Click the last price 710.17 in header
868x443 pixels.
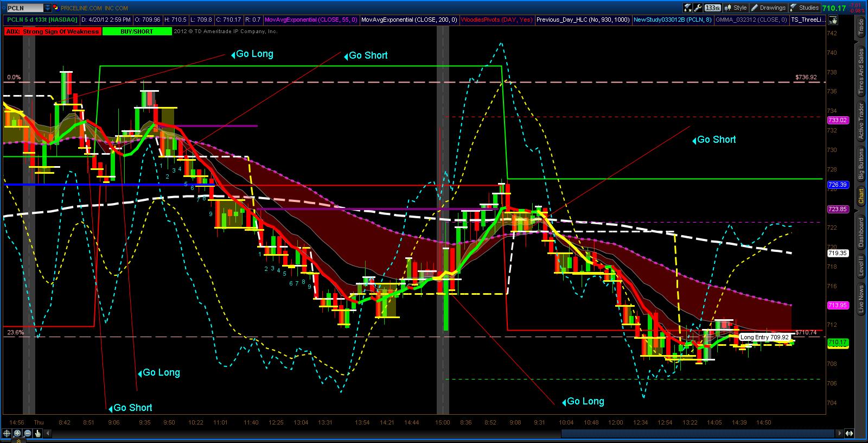pos(834,8)
